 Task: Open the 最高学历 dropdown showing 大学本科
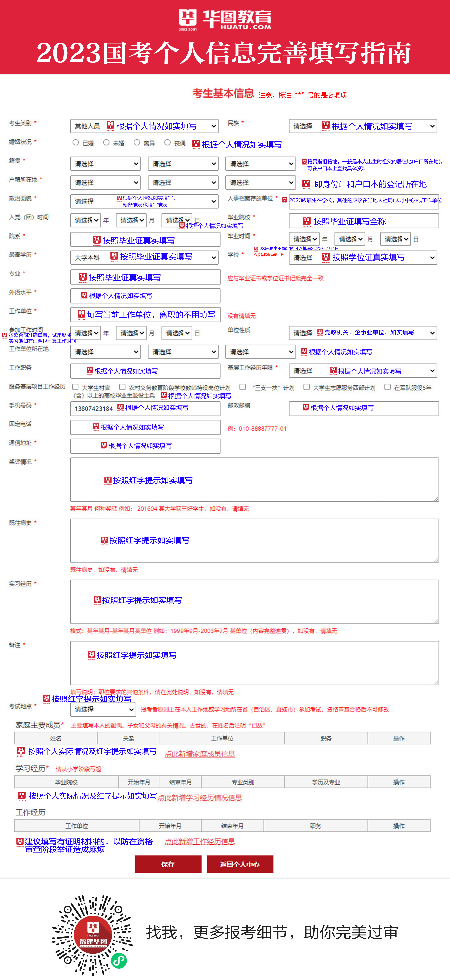pyautogui.click(x=144, y=257)
